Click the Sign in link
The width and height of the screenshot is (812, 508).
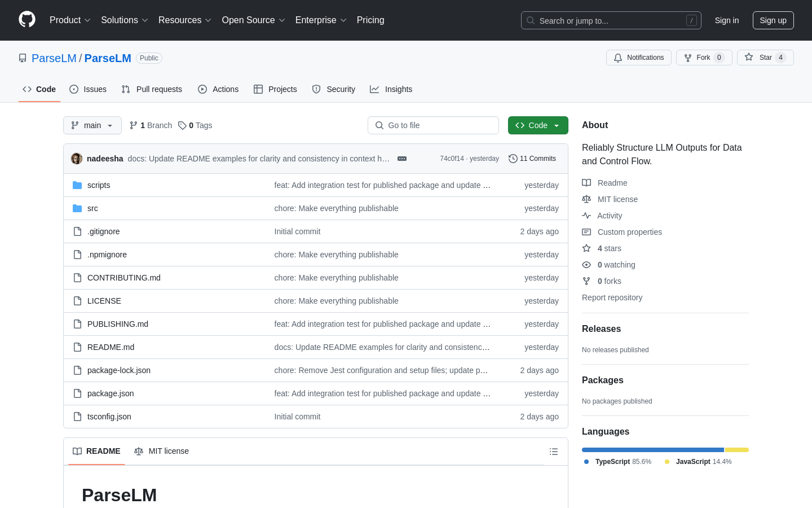click(727, 20)
